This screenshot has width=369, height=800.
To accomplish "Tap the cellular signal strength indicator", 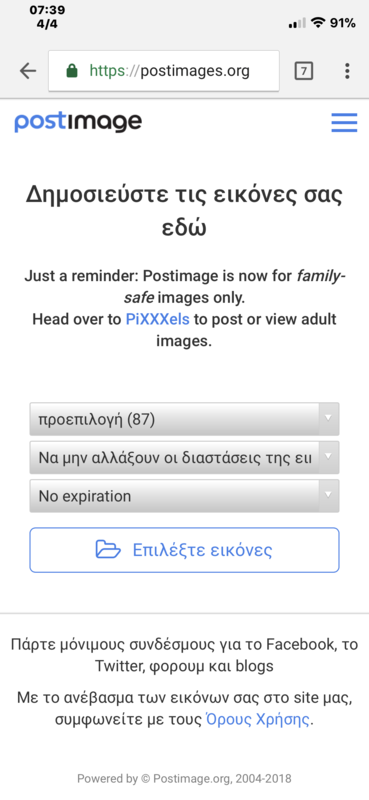I will 297,23.
